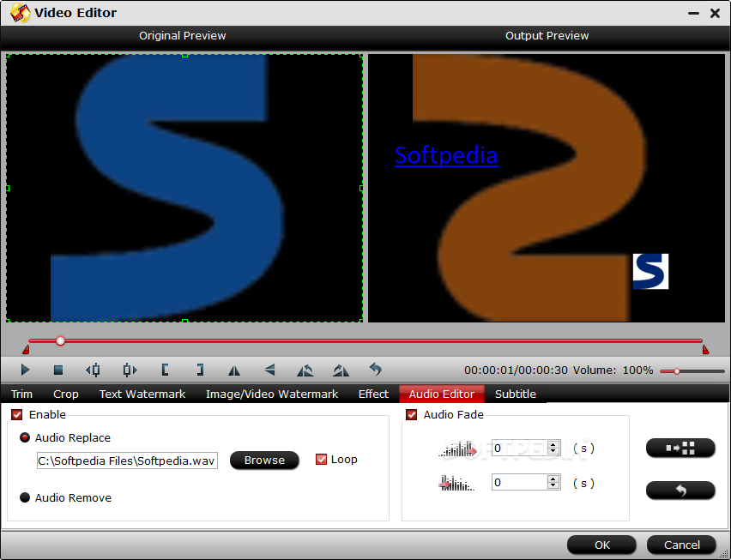Close the Video Editor window
This screenshot has height=560, width=731.
pos(716,14)
